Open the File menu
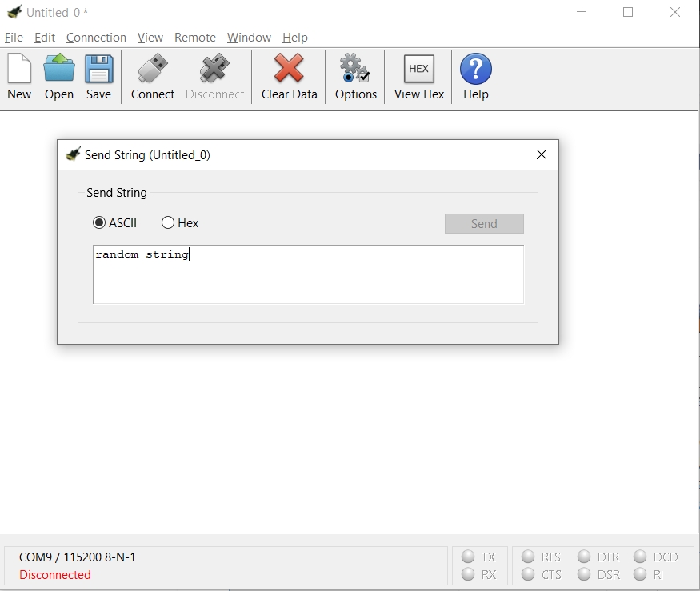 [14, 38]
